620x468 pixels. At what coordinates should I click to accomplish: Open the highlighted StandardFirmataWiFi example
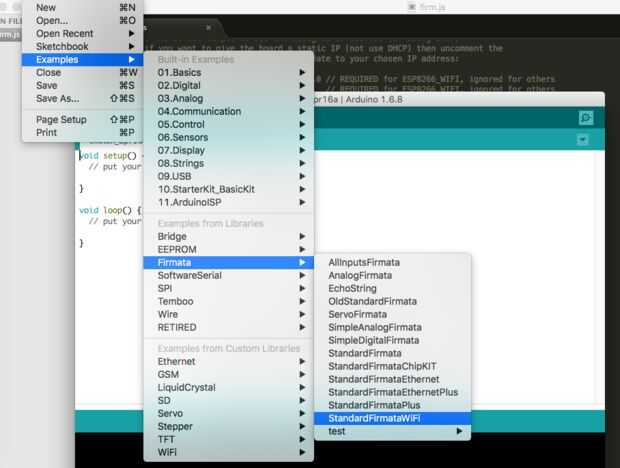393,418
